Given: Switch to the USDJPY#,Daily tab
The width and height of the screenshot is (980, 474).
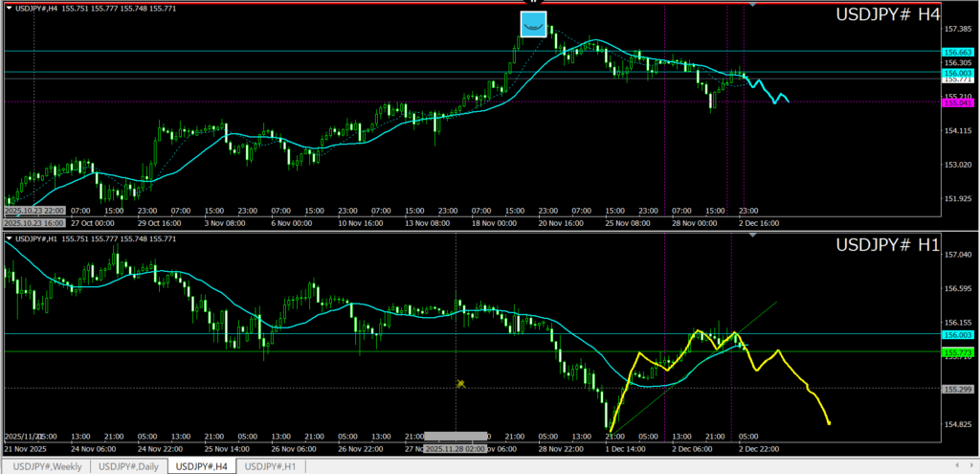Looking at the screenshot, I should pyautogui.click(x=129, y=466).
